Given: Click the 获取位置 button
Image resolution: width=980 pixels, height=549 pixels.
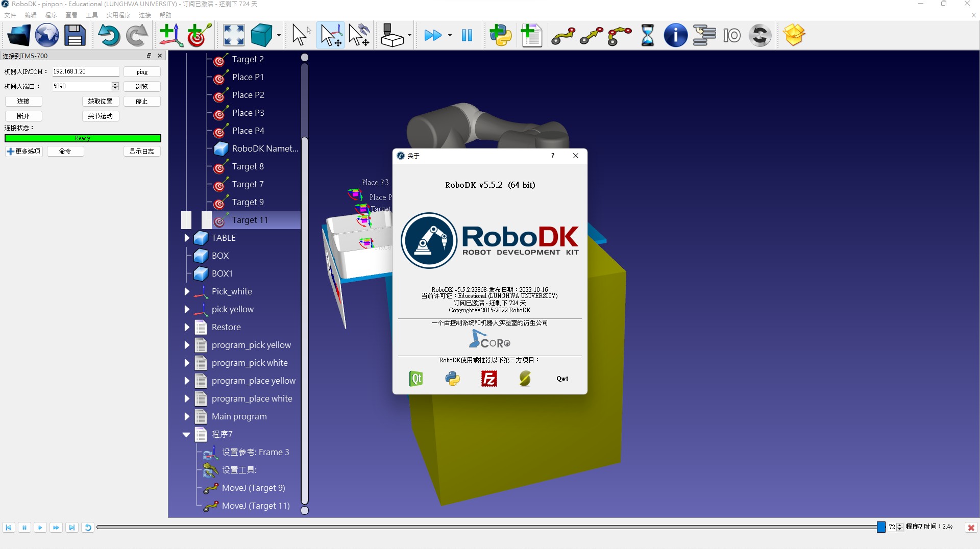Looking at the screenshot, I should 100,102.
